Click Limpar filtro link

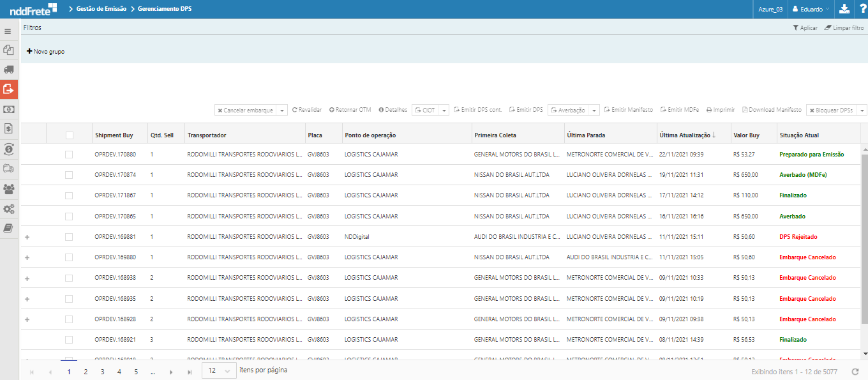[844, 28]
